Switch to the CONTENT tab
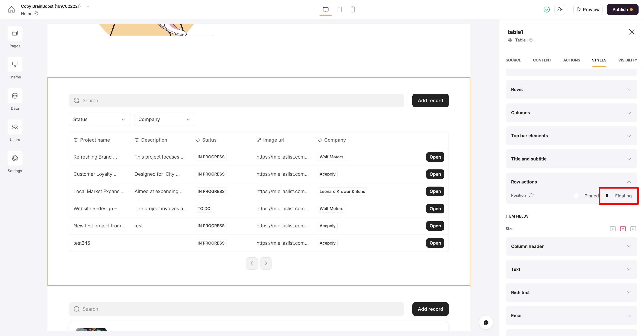 coord(542,60)
